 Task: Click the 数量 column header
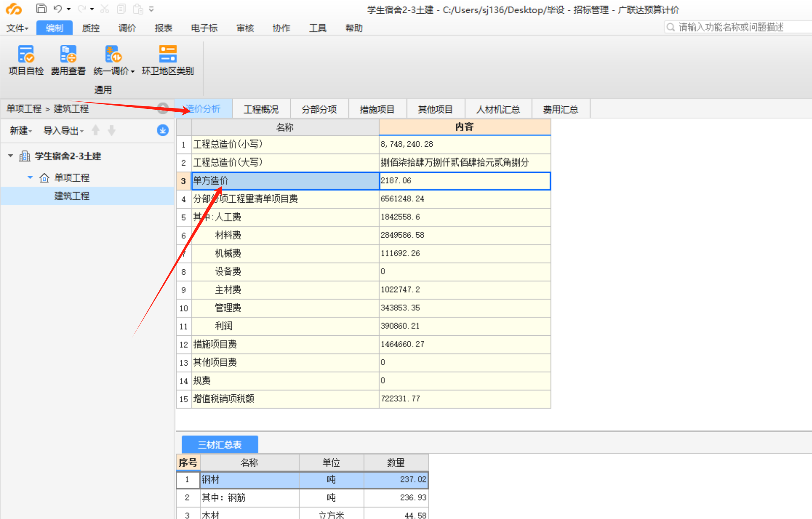[396, 462]
